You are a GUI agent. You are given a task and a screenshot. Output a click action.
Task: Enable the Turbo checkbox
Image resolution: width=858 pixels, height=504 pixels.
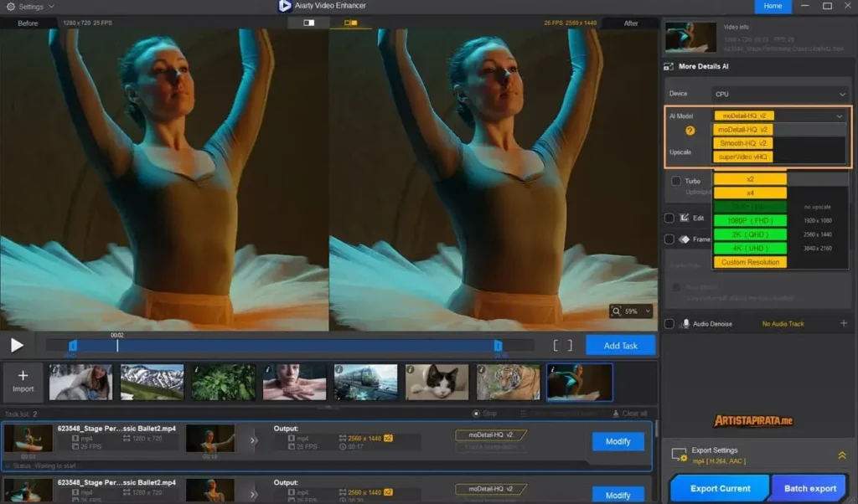(x=675, y=181)
